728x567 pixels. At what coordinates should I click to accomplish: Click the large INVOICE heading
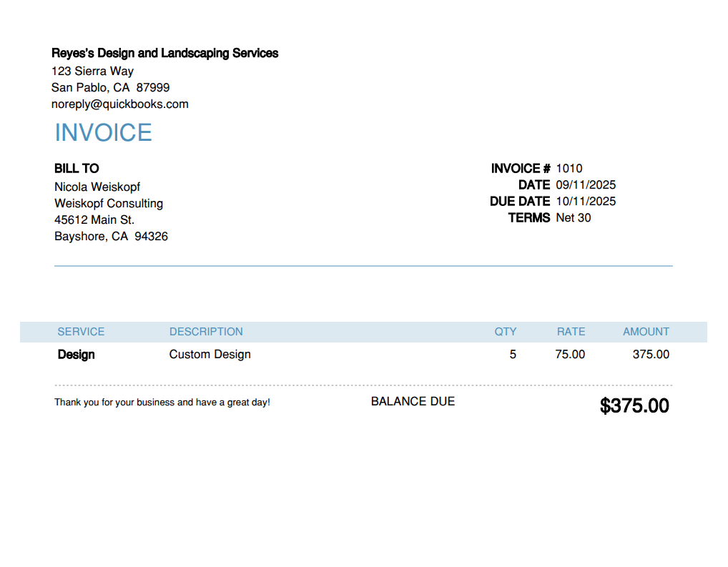click(103, 133)
